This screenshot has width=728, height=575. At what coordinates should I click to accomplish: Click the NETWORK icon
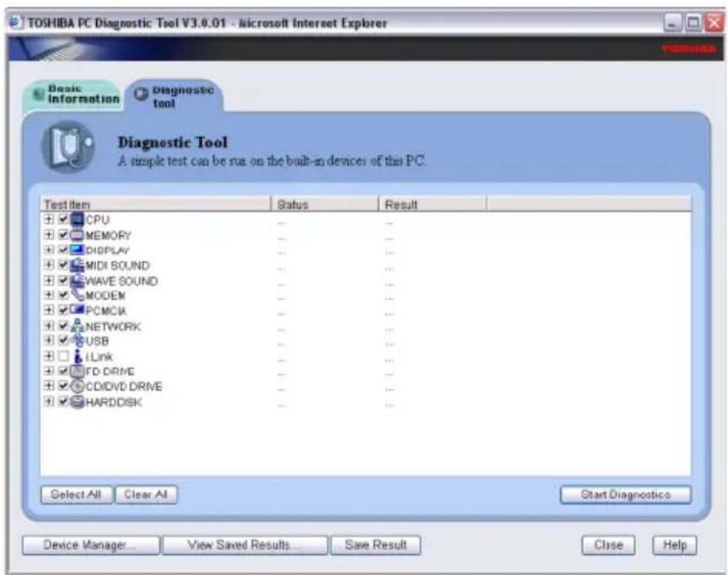tap(77, 326)
